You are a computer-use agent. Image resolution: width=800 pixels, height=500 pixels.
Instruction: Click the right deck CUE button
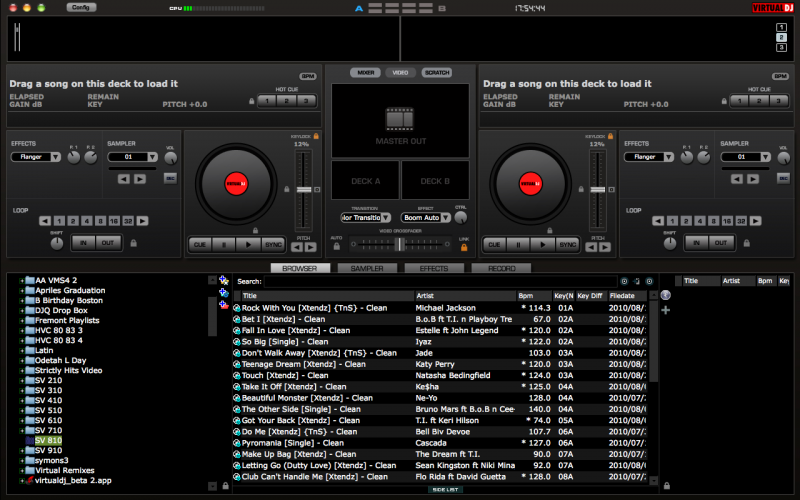click(x=494, y=245)
